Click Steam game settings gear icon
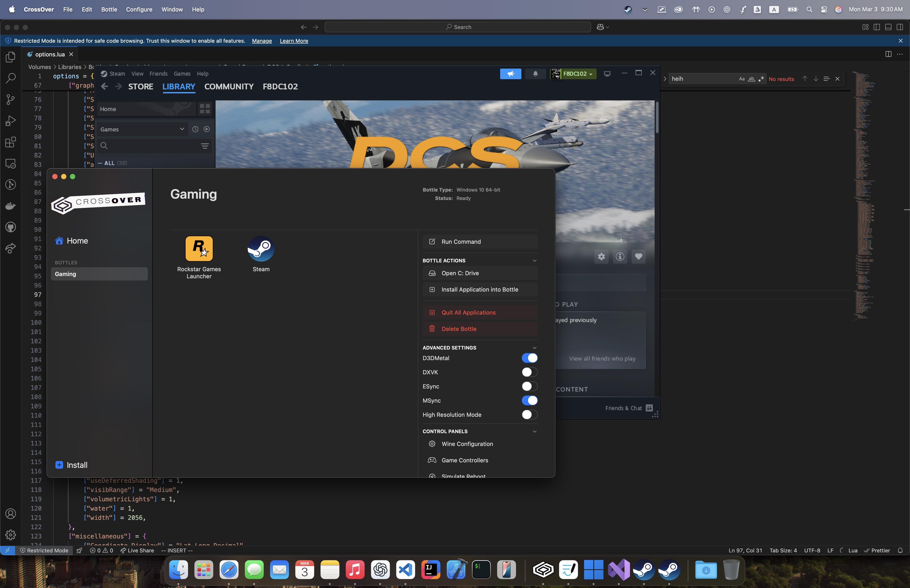 point(601,257)
